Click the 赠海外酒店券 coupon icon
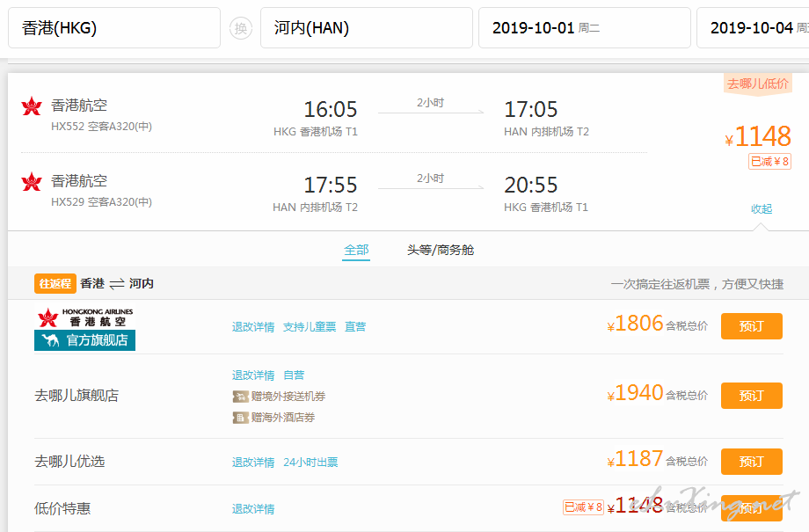 pos(240,418)
